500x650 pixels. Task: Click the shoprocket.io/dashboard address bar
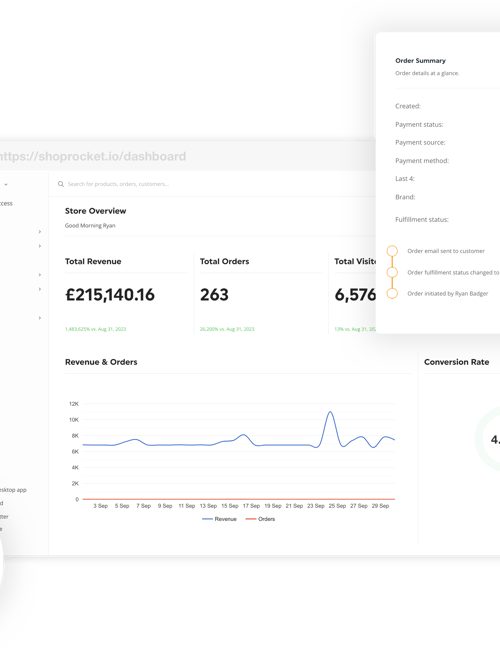point(93,156)
